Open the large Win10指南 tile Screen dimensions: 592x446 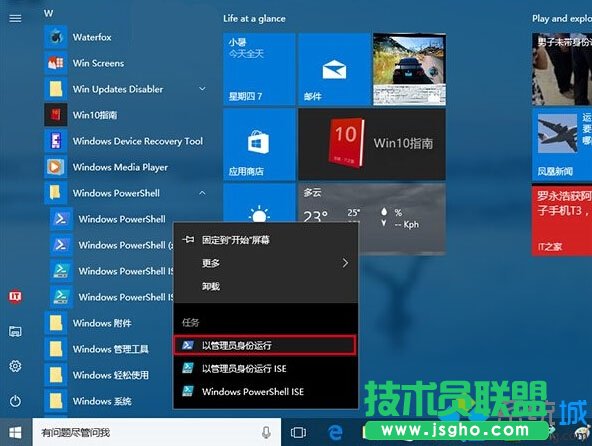tap(372, 145)
